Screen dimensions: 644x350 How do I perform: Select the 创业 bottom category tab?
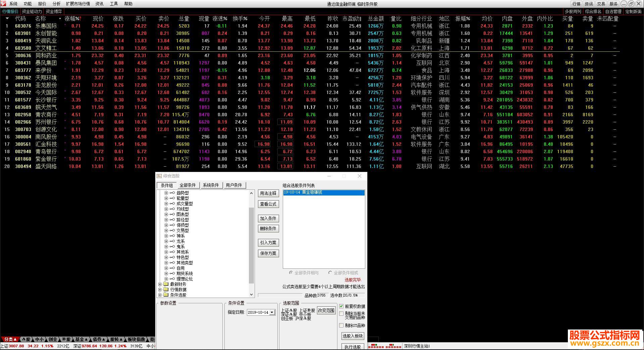(53, 339)
